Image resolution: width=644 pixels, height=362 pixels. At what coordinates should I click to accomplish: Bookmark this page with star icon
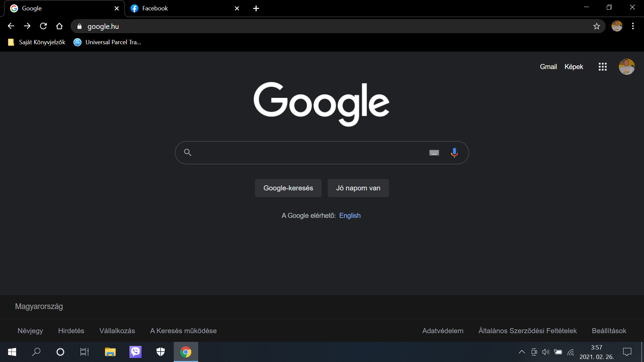tap(596, 26)
